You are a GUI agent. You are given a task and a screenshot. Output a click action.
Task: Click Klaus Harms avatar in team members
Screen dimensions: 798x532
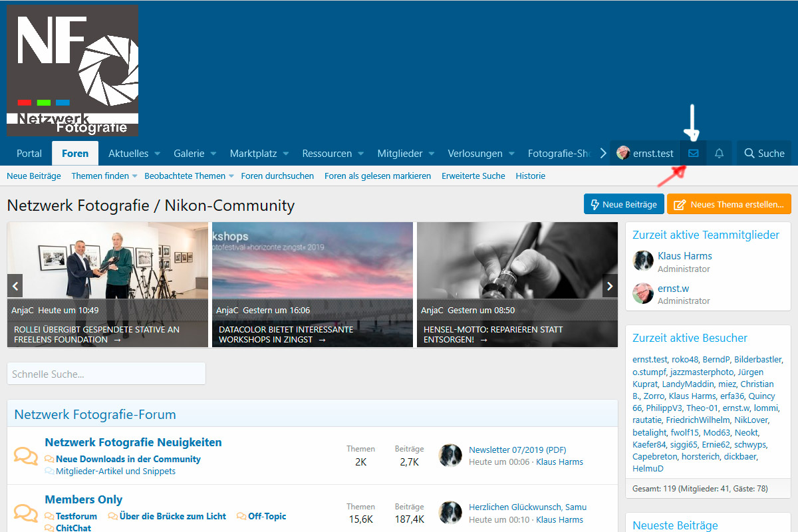tap(643, 261)
